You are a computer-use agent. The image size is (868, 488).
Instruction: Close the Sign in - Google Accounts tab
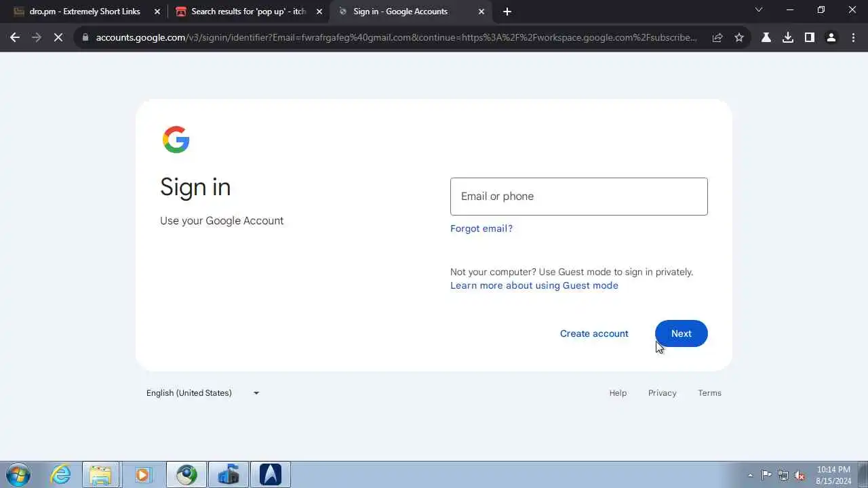coord(481,12)
